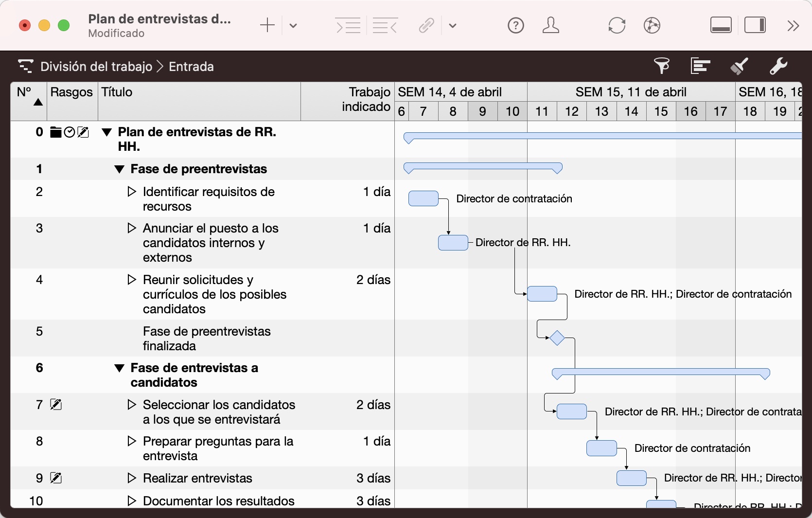Screen dimensions: 812x518
Task: Open the link type dropdown arrow
Action: click(453, 26)
